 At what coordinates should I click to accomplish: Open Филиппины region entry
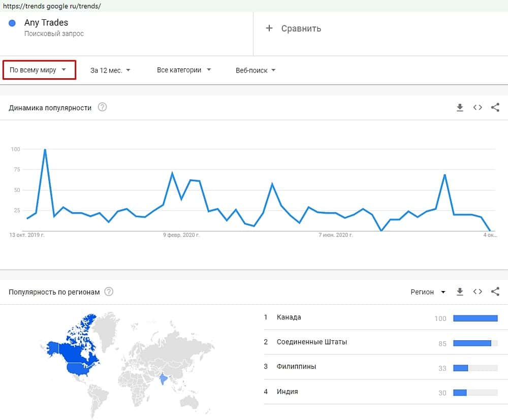tap(296, 367)
